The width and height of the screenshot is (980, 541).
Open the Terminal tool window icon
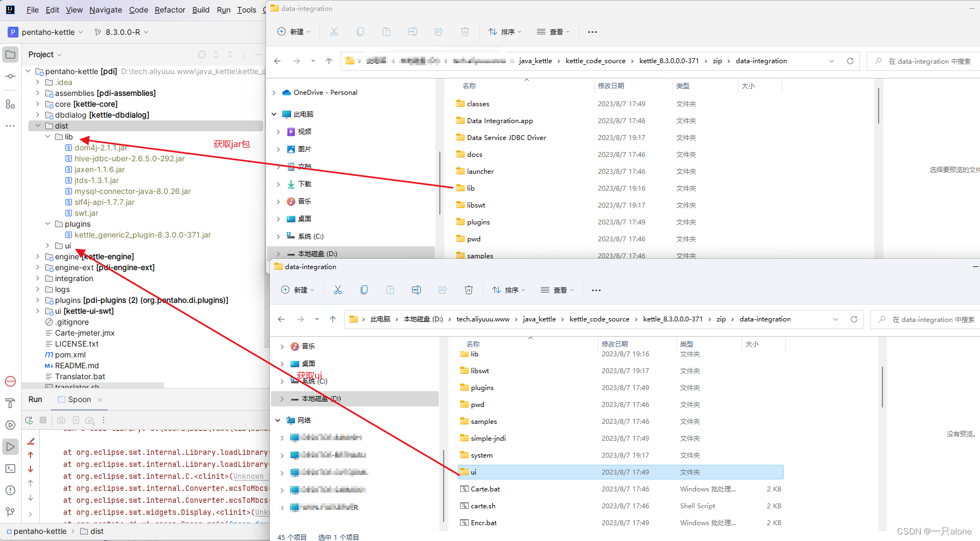point(10,469)
